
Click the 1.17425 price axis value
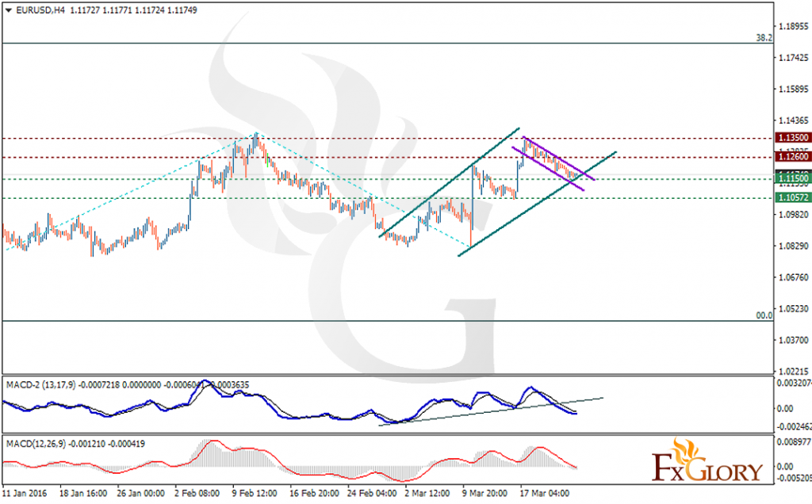click(x=794, y=57)
